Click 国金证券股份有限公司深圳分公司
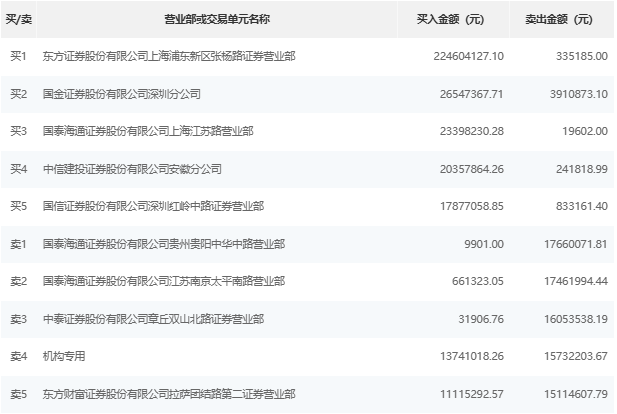 coord(122,94)
